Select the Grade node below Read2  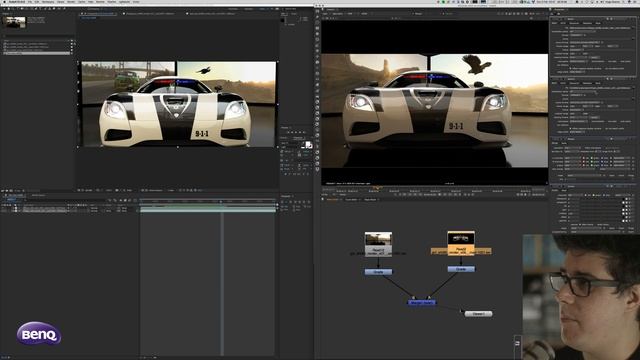[x=461, y=269]
